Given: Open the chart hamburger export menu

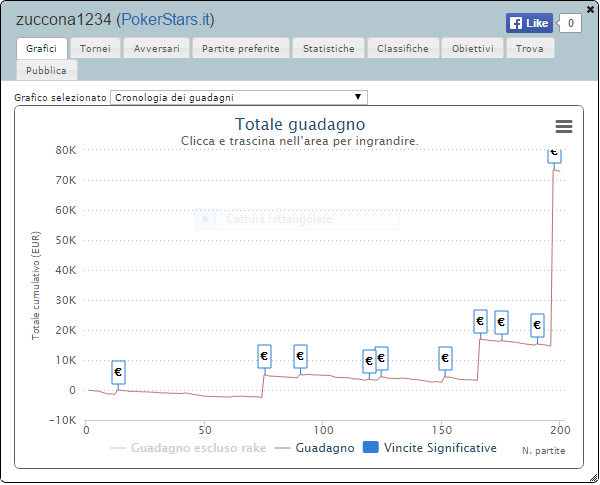Looking at the screenshot, I should (x=564, y=126).
